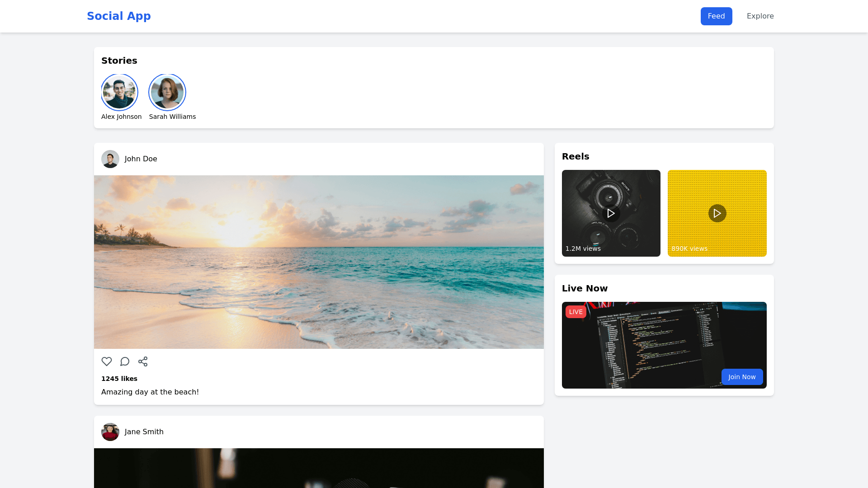868x488 pixels.
Task: View Sarah Williams' story
Action: [x=167, y=93]
